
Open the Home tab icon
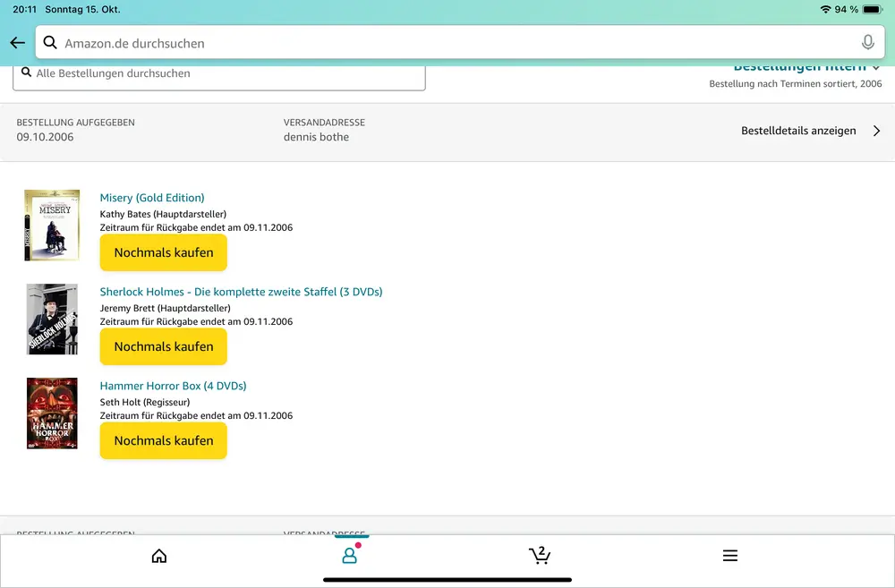pyautogui.click(x=159, y=556)
